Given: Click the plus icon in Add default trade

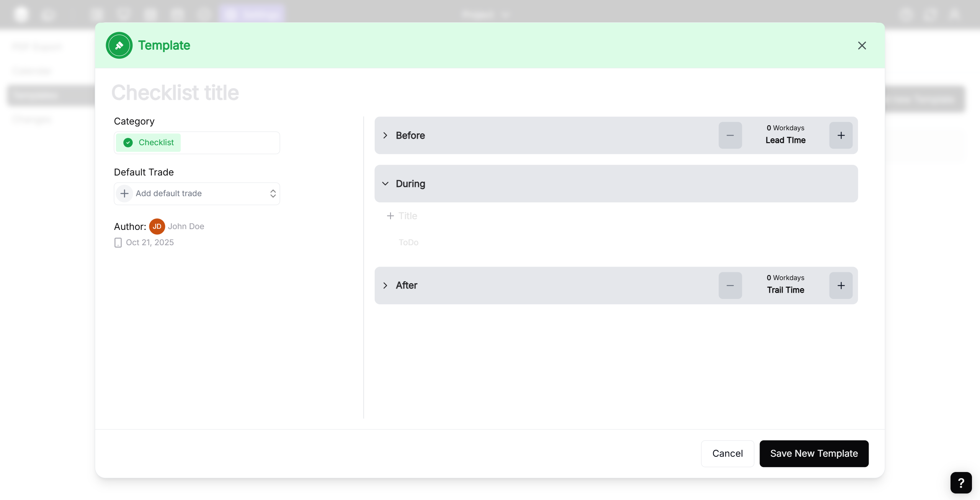Looking at the screenshot, I should [124, 193].
